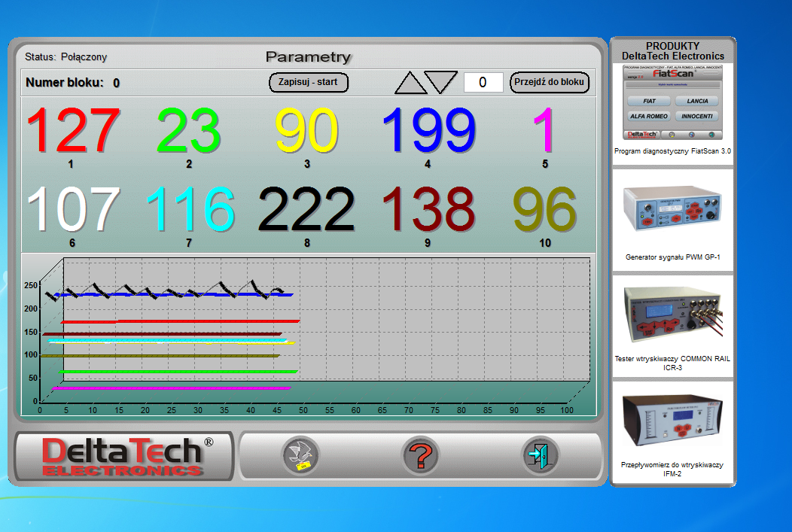The height and width of the screenshot is (532, 792).
Task: Focus the block number input field
Action: pyautogui.click(x=483, y=82)
